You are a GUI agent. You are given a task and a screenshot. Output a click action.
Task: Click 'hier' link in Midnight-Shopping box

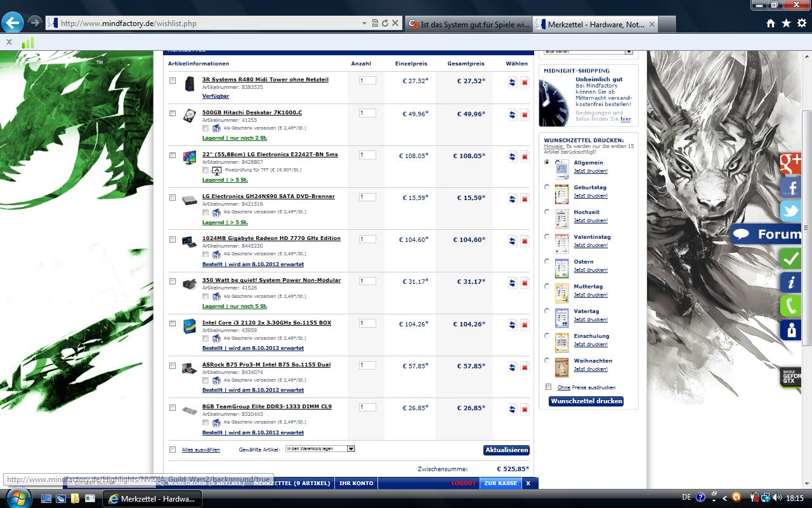pyautogui.click(x=625, y=119)
